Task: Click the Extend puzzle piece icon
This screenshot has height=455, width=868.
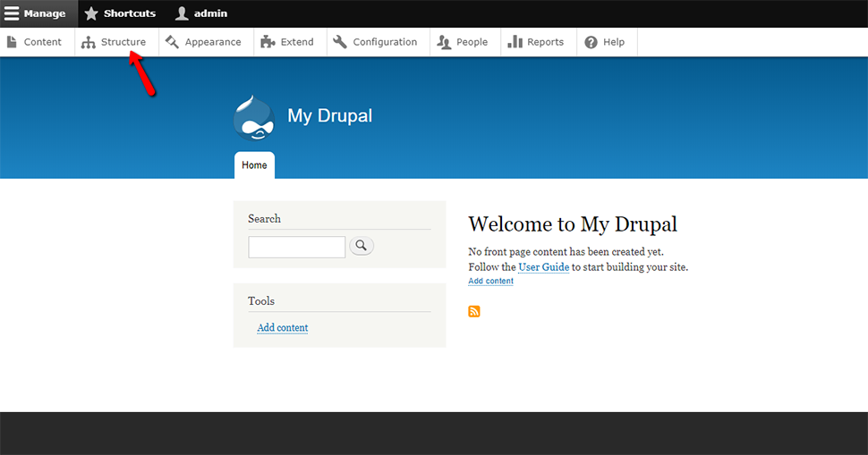Action: click(268, 42)
